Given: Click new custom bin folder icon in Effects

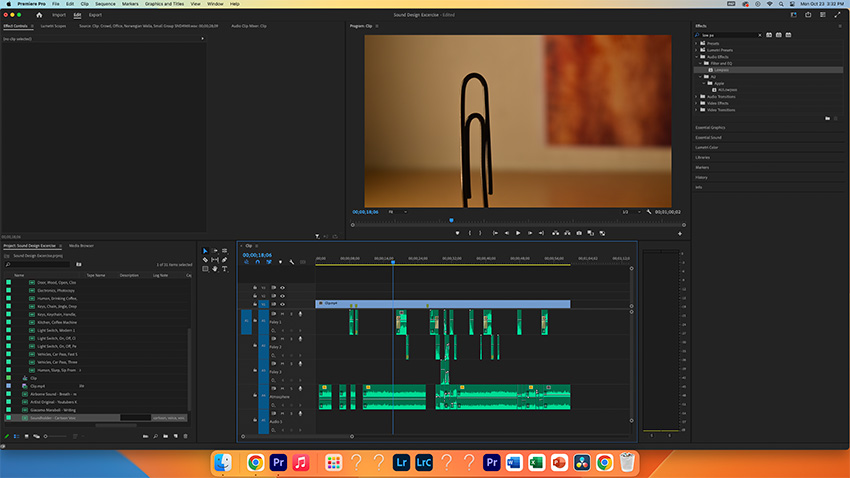Looking at the screenshot, I should pyautogui.click(x=827, y=118).
